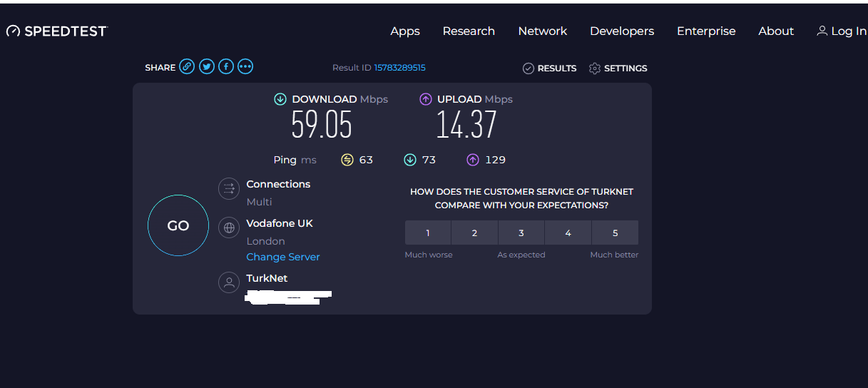Click the SHARE label

click(x=160, y=68)
